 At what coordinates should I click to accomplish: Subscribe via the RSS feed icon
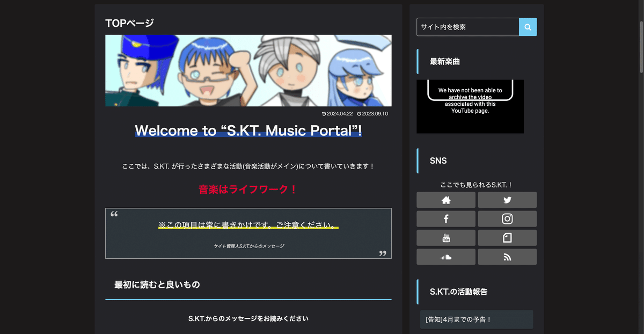tap(507, 256)
